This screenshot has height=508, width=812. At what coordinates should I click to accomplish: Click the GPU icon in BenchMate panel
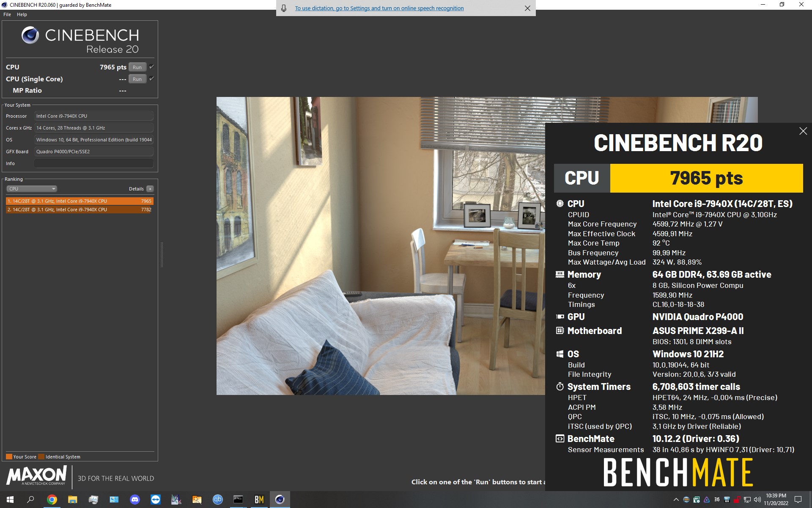560,317
